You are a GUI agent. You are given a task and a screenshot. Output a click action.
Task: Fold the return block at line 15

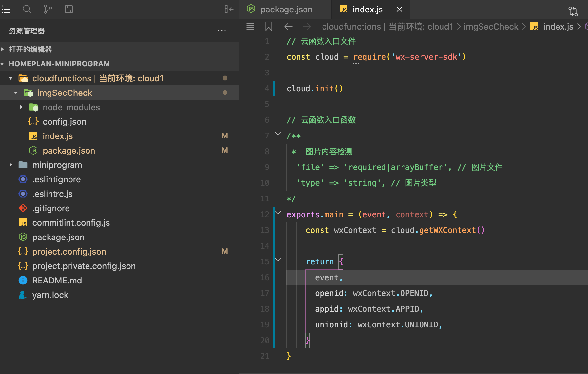[x=278, y=260]
